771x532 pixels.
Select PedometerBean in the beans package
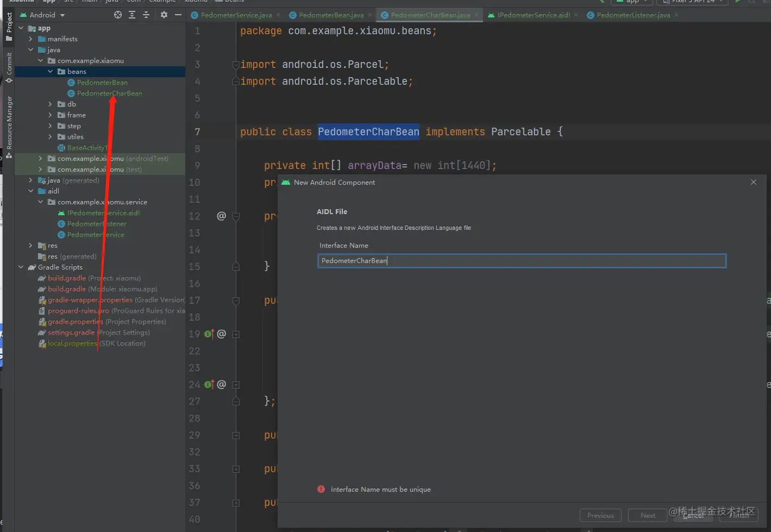coord(102,83)
